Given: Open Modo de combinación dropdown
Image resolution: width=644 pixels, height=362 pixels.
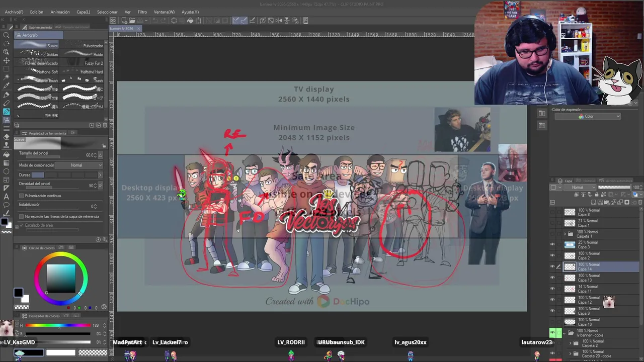Looking at the screenshot, I should [x=79, y=165].
